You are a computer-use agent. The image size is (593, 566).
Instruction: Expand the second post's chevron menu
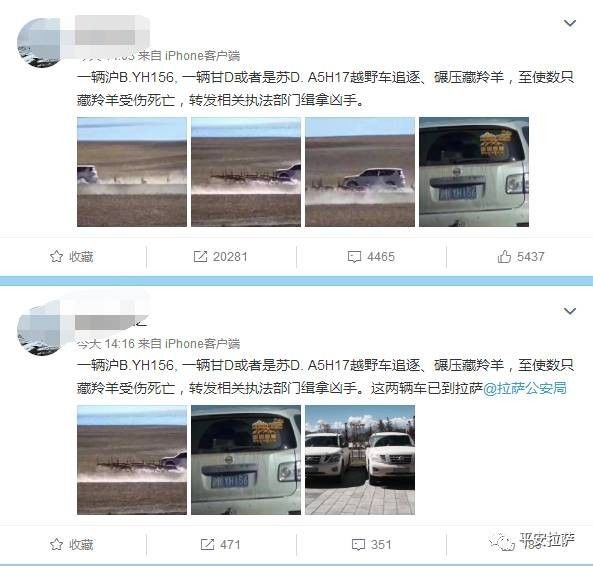570,311
